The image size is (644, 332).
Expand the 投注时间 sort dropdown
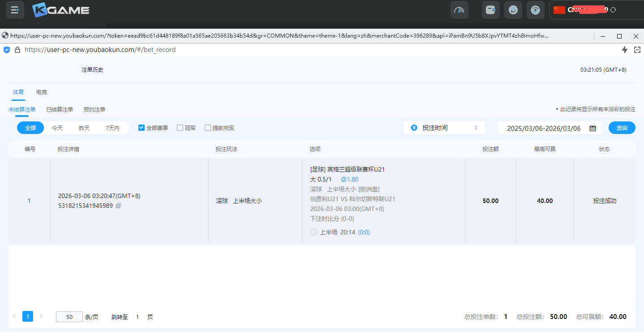(x=444, y=128)
